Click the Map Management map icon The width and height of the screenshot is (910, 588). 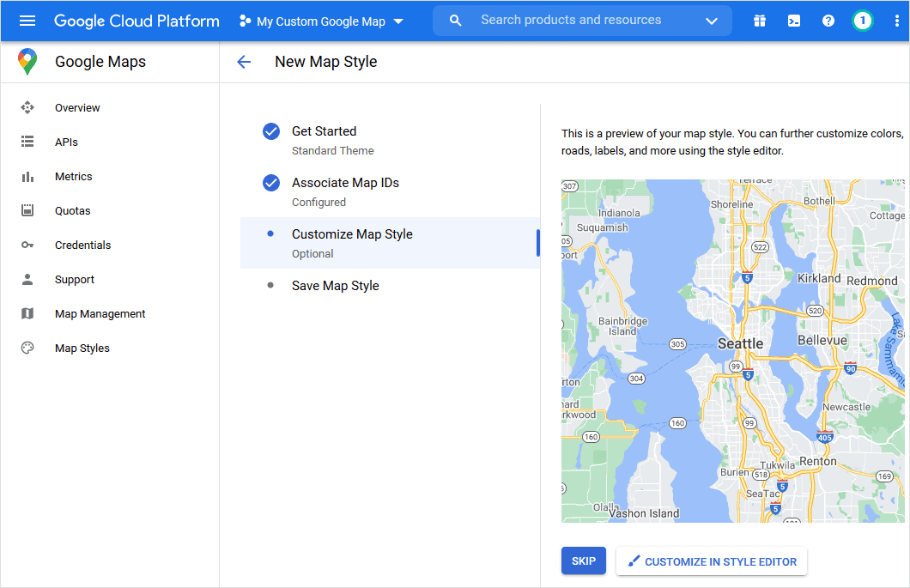click(27, 313)
